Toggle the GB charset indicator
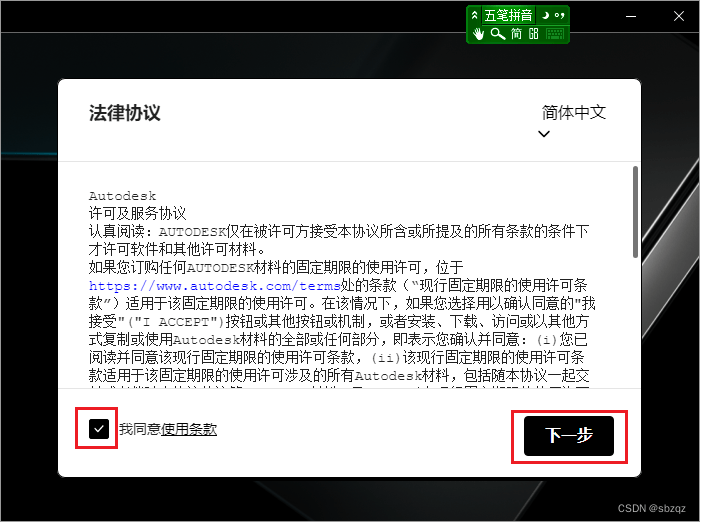Image resolution: width=702 pixels, height=524 pixels. tap(535, 34)
